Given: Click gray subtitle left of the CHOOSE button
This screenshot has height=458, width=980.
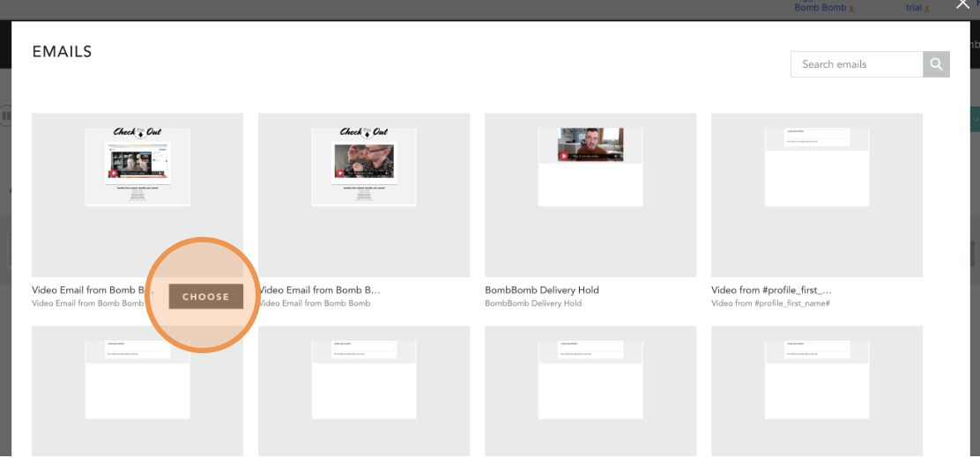Looking at the screenshot, I should 88,304.
